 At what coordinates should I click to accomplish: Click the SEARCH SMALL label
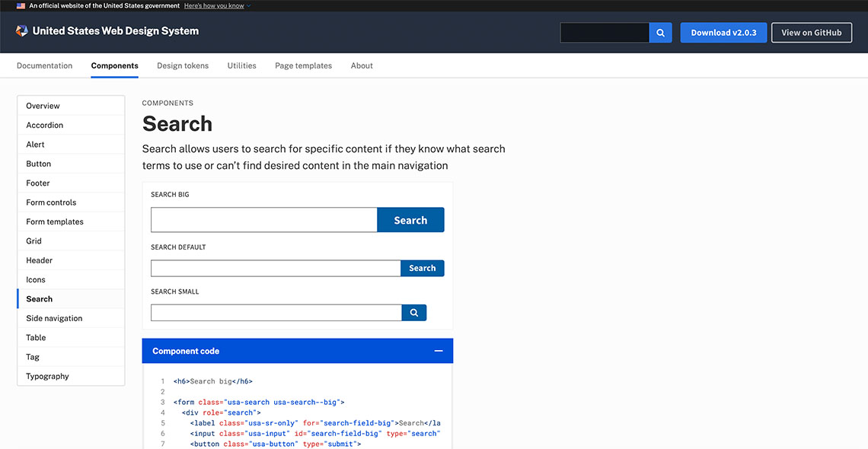175,291
